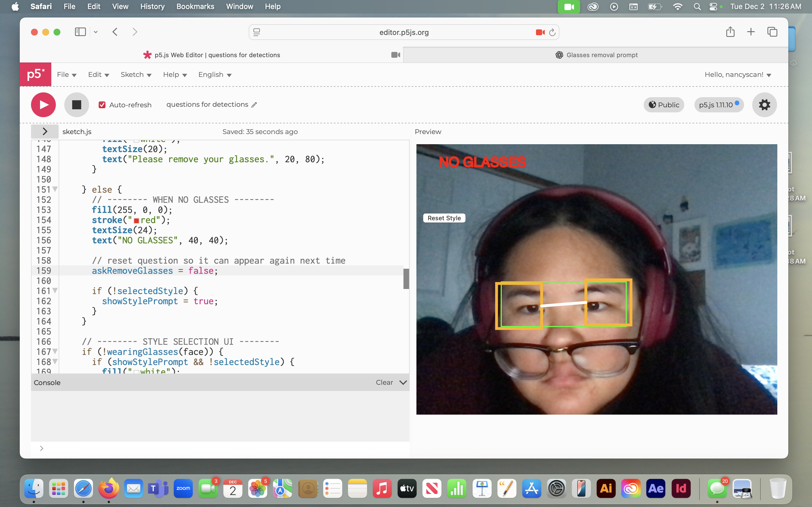This screenshot has width=812, height=507.
Task: Open Safari share icon
Action: tap(730, 32)
